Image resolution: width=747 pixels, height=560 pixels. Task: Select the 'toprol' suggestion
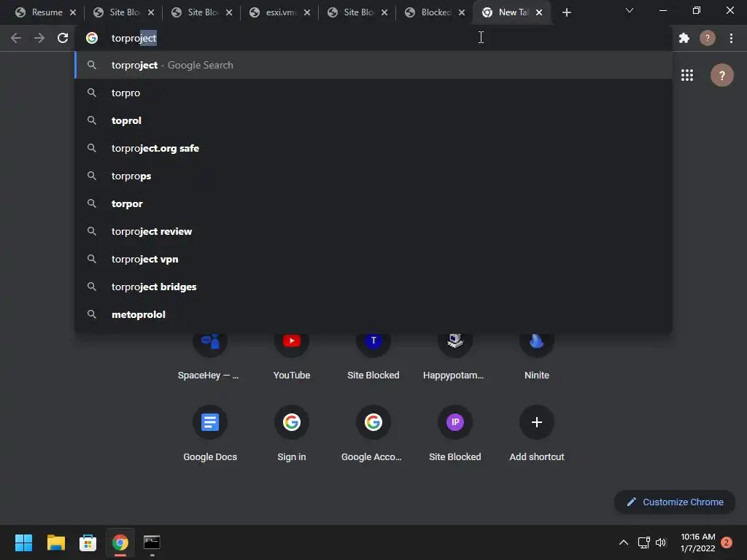pos(373,120)
